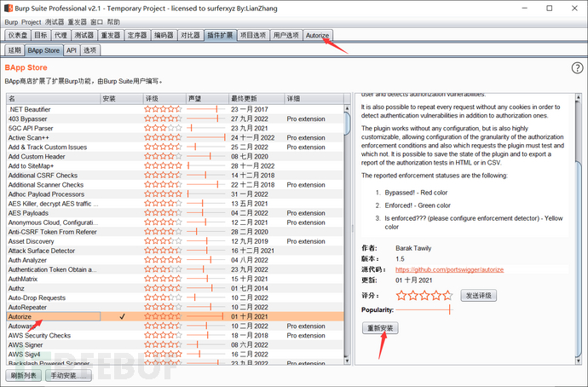Open the API sub-tab
This screenshot has width=588, height=387.
pyautogui.click(x=72, y=50)
